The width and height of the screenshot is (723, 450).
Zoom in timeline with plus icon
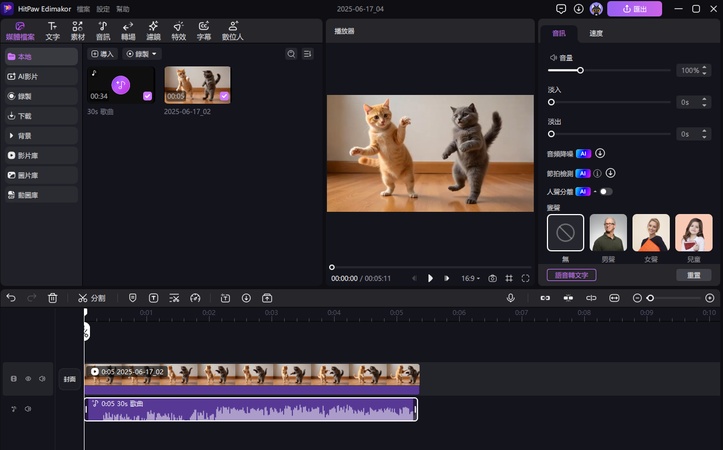[x=710, y=298]
